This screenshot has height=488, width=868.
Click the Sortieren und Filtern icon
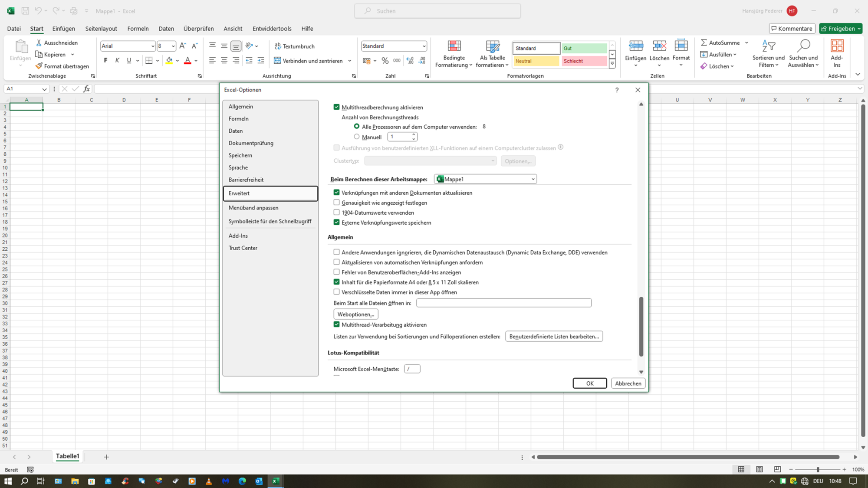click(769, 46)
